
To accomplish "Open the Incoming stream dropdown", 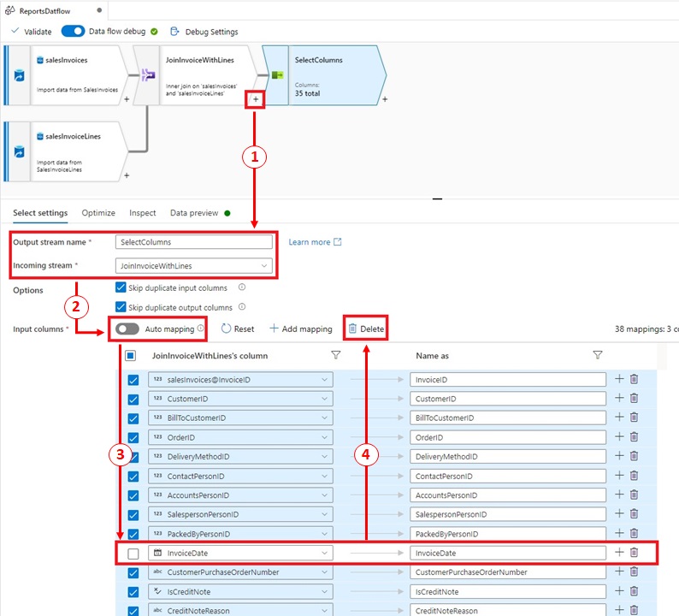I will click(193, 265).
